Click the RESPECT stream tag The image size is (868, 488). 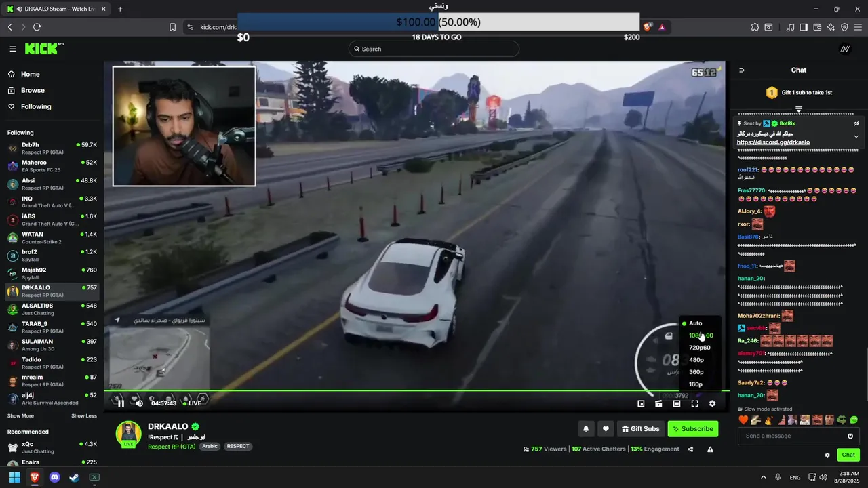coord(237,447)
